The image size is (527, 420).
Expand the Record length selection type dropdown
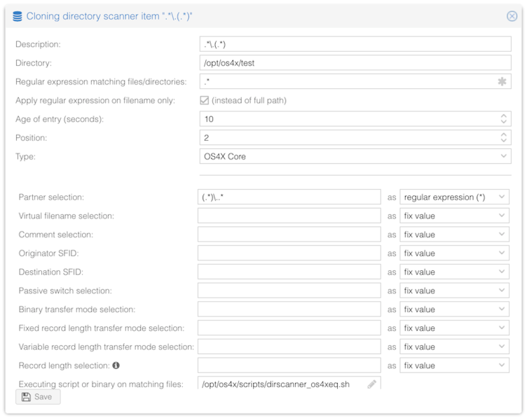[453, 365]
